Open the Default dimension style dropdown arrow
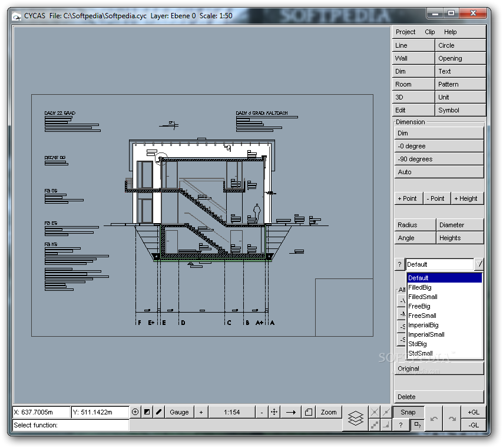The image size is (503, 448). pos(479,264)
